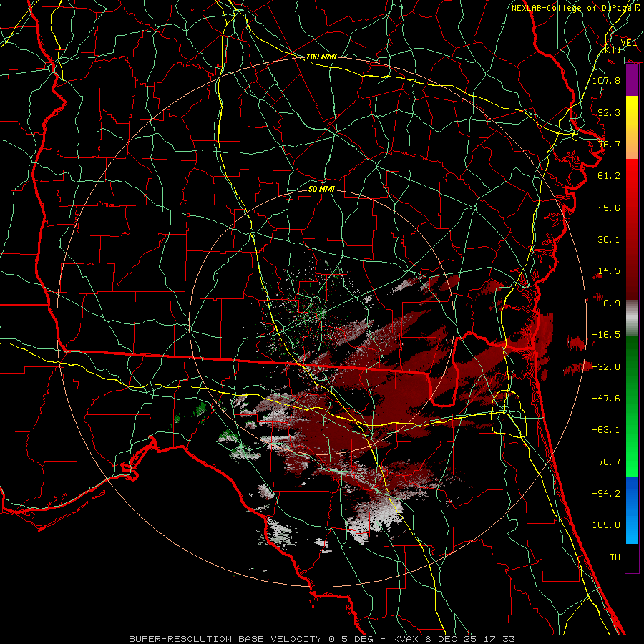Screen dimensions: 644x644
Task: Click the -94.2 value on velocity scale
Action: [606, 494]
